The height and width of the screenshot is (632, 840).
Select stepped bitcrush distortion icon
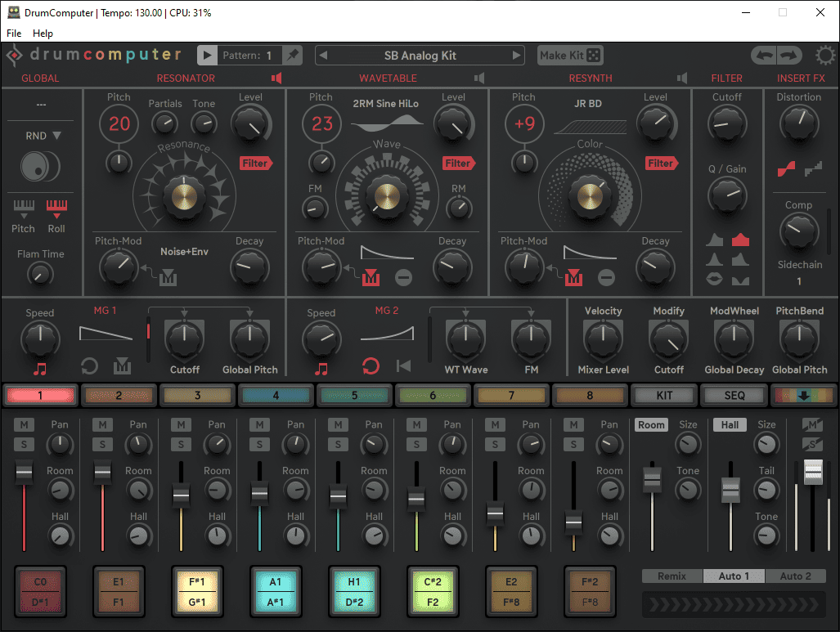[813, 169]
